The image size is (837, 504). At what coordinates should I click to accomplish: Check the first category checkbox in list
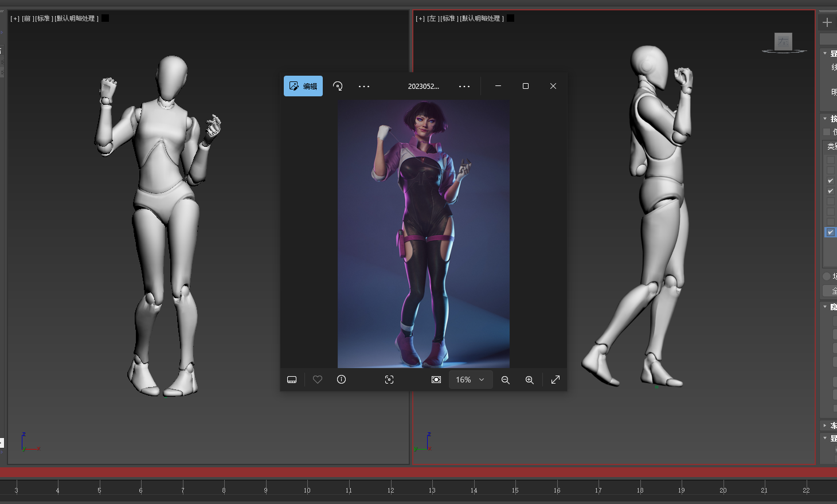[831, 160]
